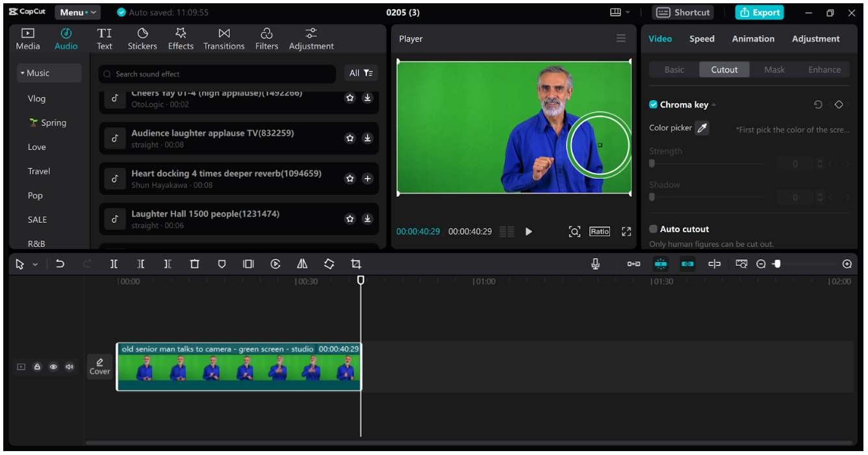Screen dimensions: 868x455
Task: Switch to the Speed tab
Action: click(702, 39)
